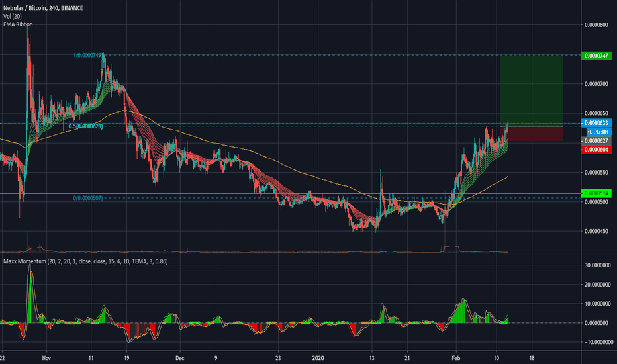Viewport: 617px width, 364px height.
Task: Select the green long position profit zone
Action: coord(531,91)
